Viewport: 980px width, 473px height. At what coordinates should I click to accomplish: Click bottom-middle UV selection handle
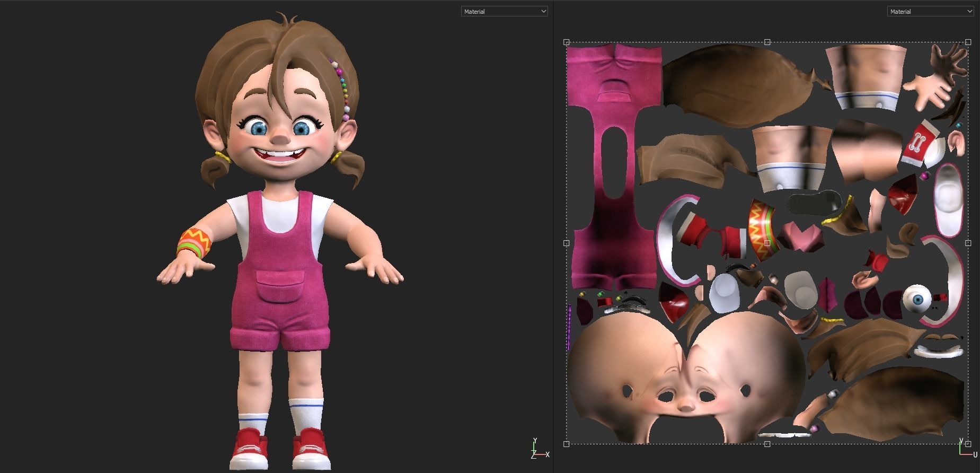click(x=767, y=444)
